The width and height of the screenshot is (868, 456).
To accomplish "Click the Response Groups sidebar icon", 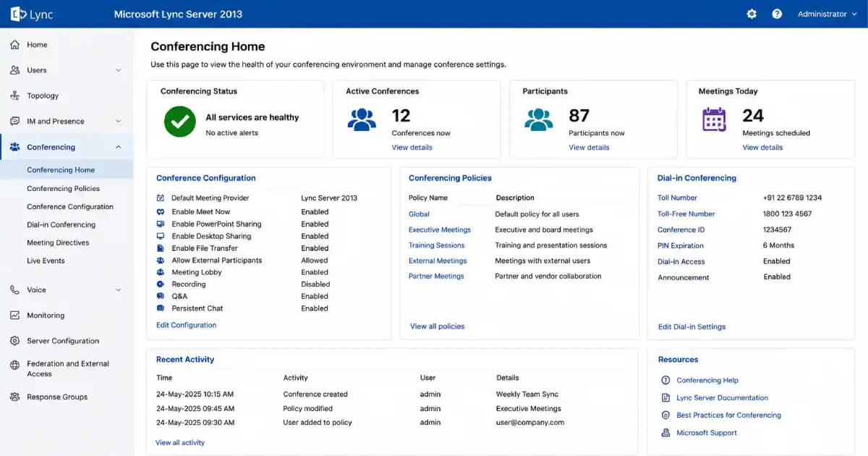I will [x=14, y=397].
